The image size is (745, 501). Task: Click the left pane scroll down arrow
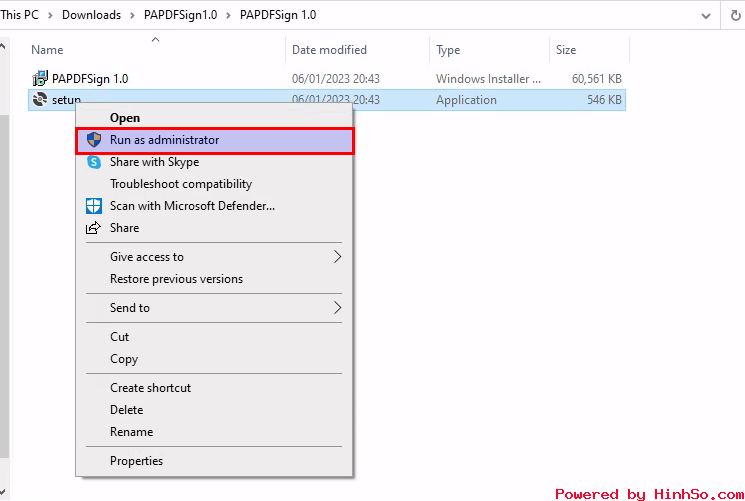pos(3,491)
